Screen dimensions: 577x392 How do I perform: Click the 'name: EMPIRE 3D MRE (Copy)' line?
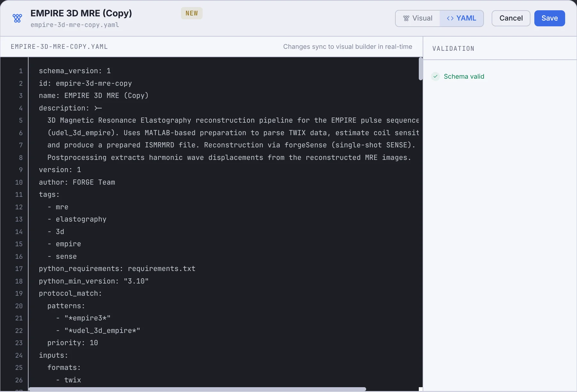click(x=94, y=95)
